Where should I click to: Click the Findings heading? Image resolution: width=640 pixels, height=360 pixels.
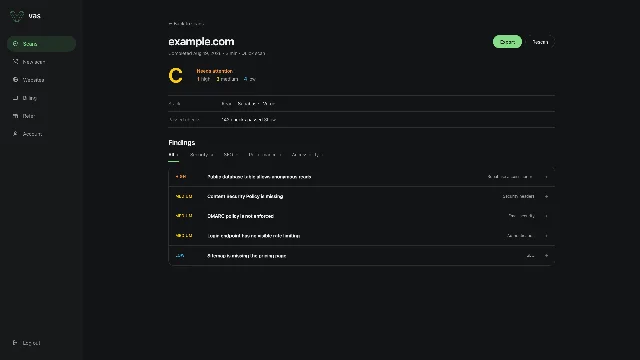pos(182,142)
